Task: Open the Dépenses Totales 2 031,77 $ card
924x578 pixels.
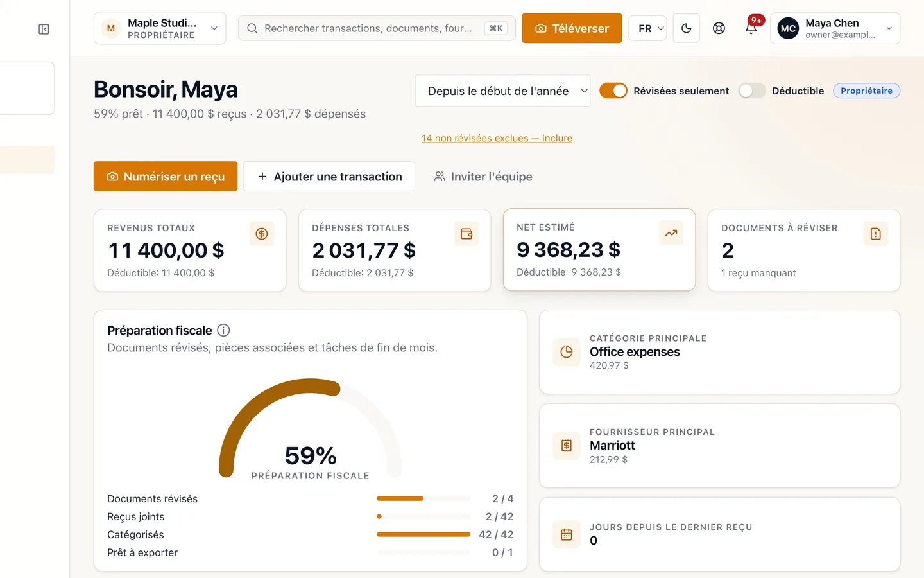Action: point(395,250)
